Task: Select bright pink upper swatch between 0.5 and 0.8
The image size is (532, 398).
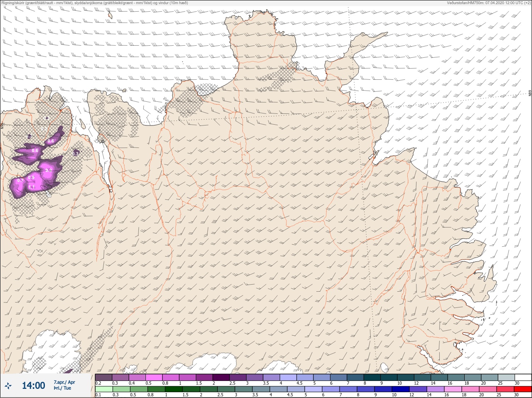Action: (x=154, y=377)
